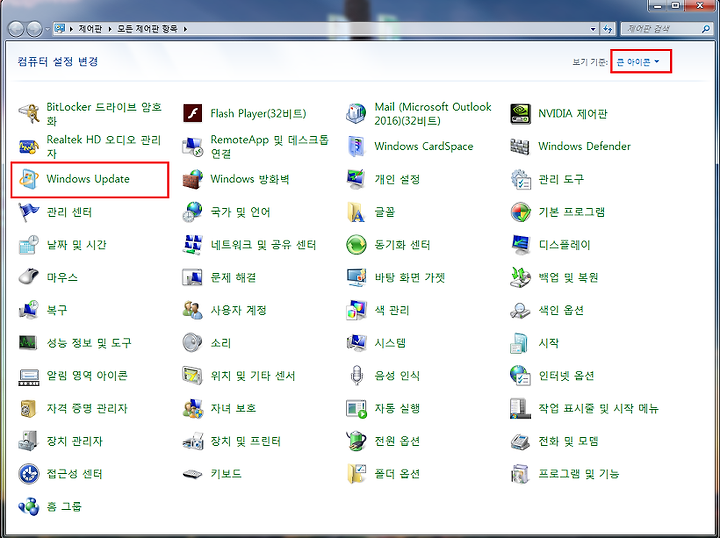Expand the address bar history dropdown arrow

[x=593, y=29]
